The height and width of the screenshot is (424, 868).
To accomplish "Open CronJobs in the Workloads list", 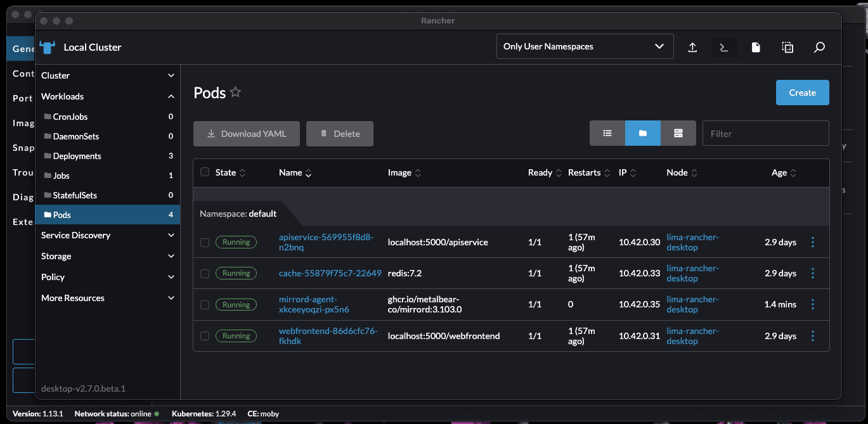I will [108, 117].
